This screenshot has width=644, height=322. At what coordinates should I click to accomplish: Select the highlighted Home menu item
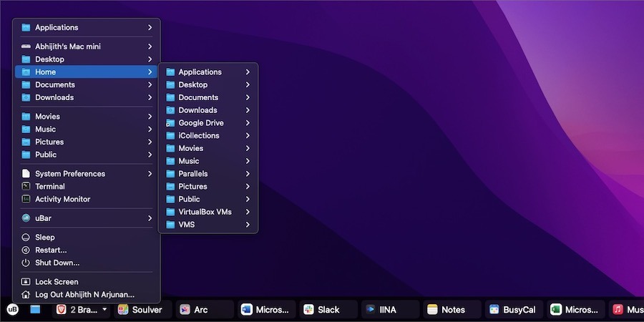[x=87, y=72]
